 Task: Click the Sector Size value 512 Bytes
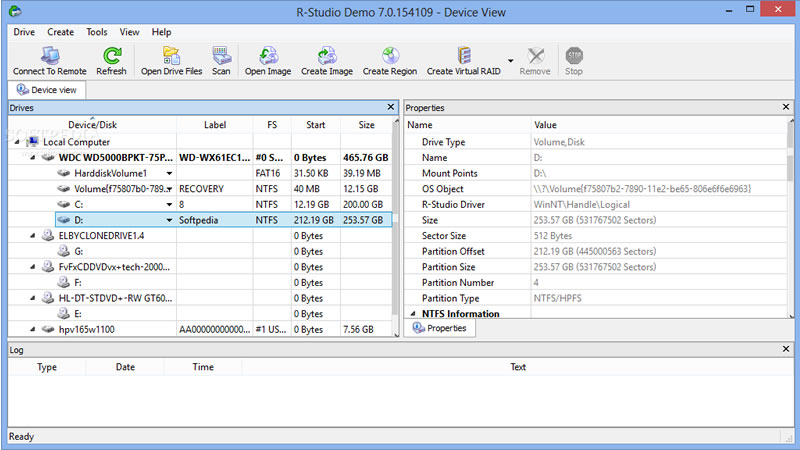[553, 236]
